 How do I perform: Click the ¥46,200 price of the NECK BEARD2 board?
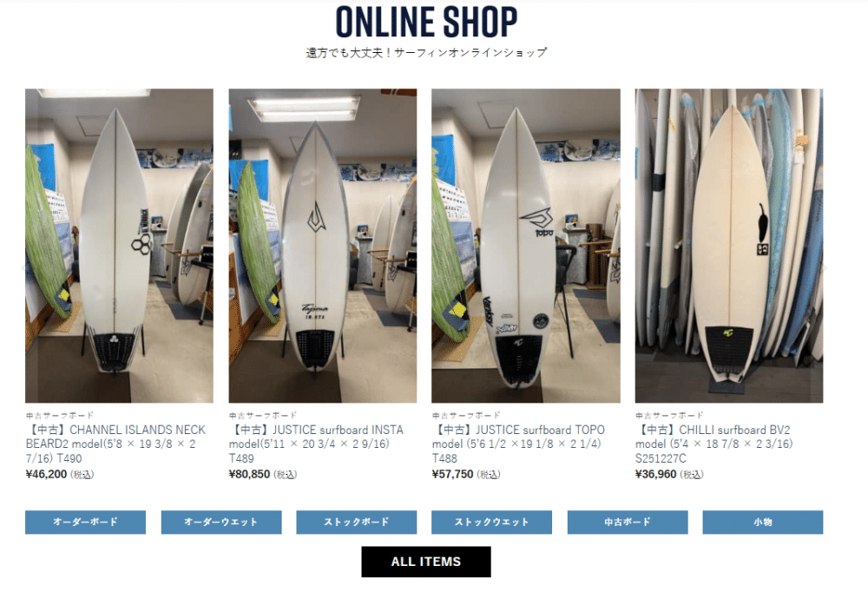47,474
